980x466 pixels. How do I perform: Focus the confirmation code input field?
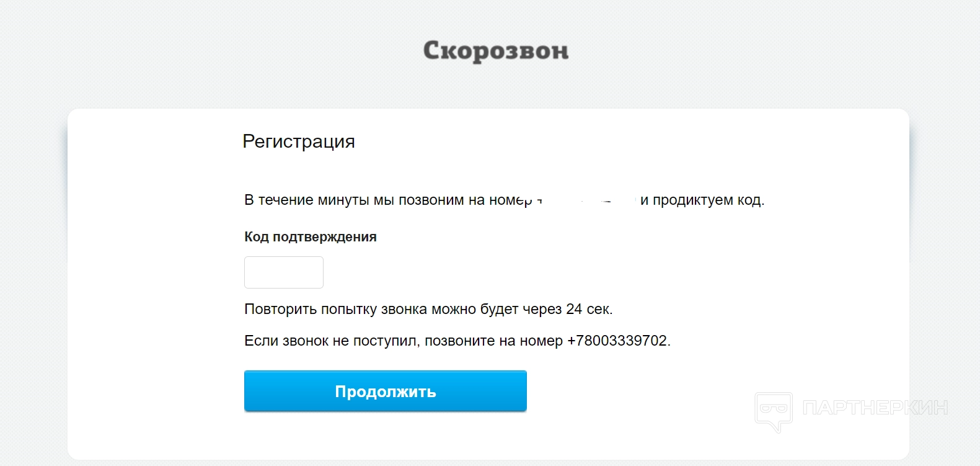coord(284,272)
